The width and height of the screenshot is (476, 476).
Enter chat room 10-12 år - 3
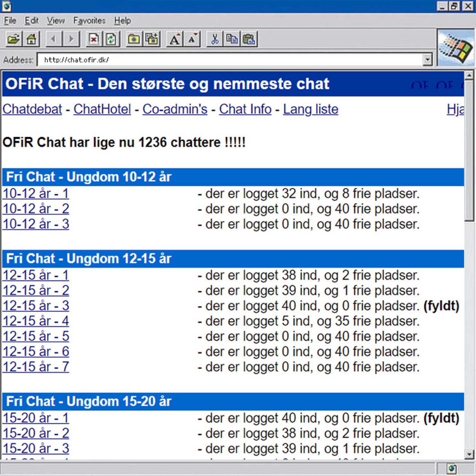[36, 224]
